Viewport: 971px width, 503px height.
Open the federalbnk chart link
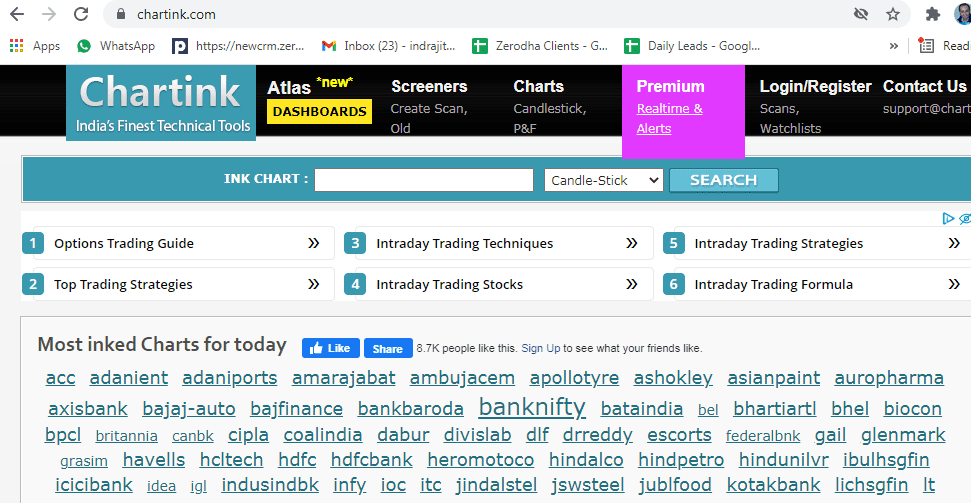point(763,436)
